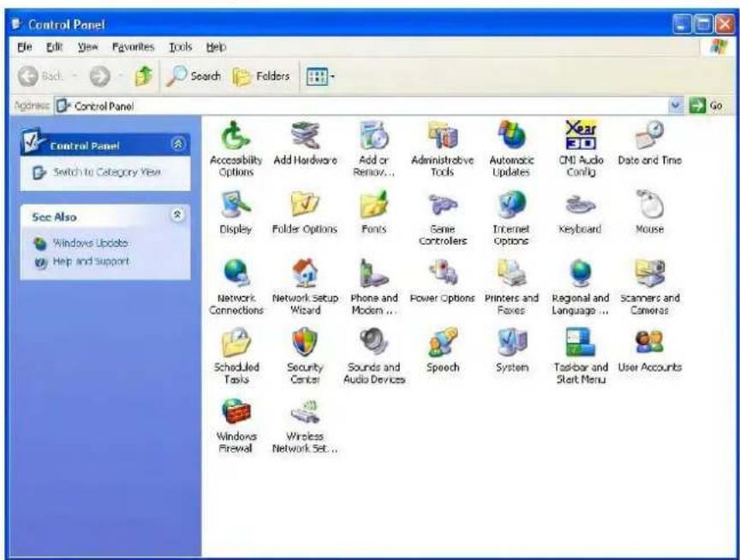Open Speech settings icon

pos(443,350)
